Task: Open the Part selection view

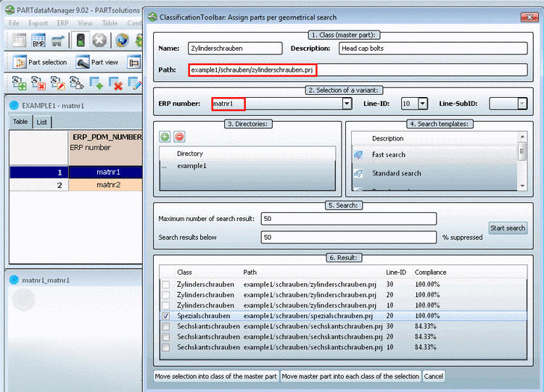Action: (40, 62)
